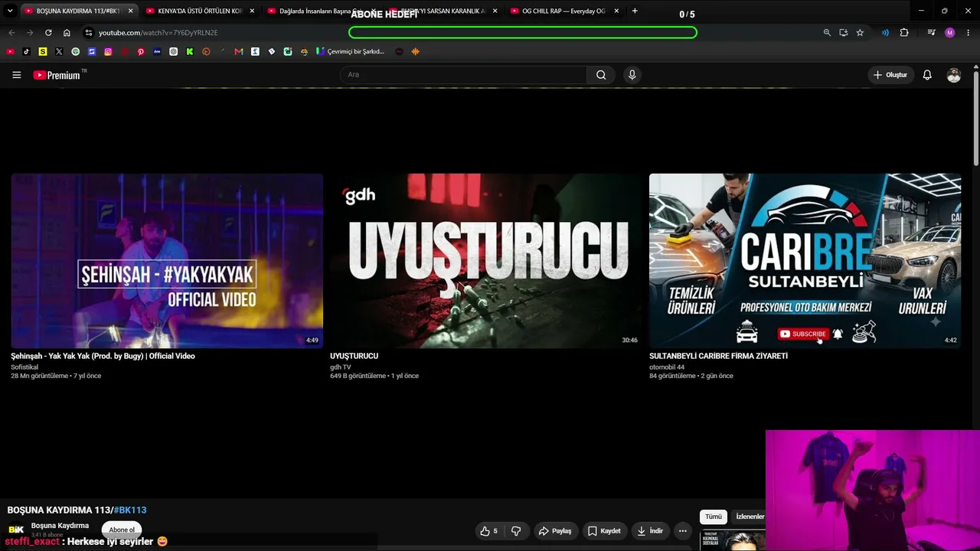This screenshot has width=980, height=551.
Task: Open Chrome's three-dot menu
Action: point(969,33)
